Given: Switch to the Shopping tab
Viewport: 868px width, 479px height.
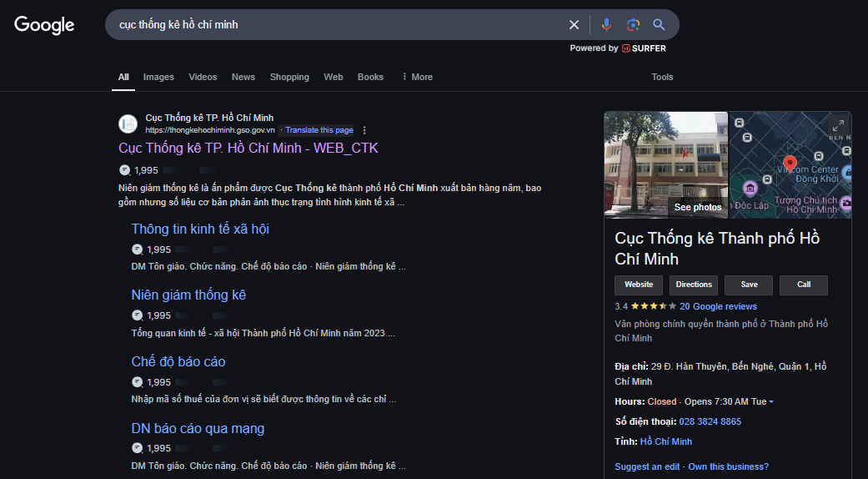Looking at the screenshot, I should (289, 77).
